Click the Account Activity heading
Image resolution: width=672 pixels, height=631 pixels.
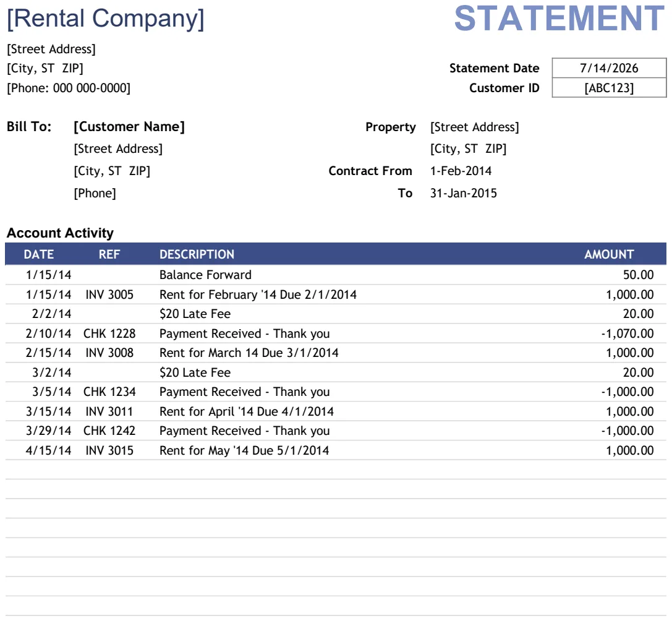[60, 233]
